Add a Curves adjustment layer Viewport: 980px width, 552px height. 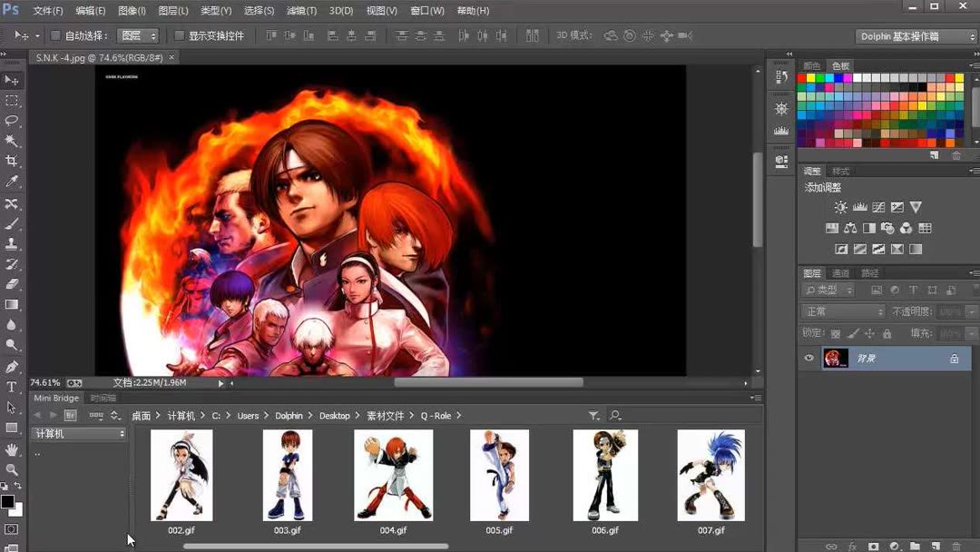click(879, 207)
